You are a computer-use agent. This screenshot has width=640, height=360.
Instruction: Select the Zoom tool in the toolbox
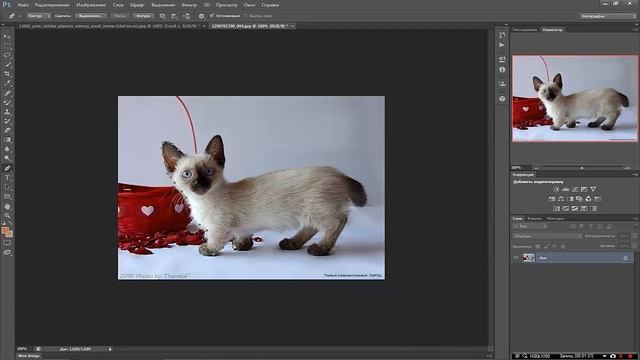click(7, 216)
